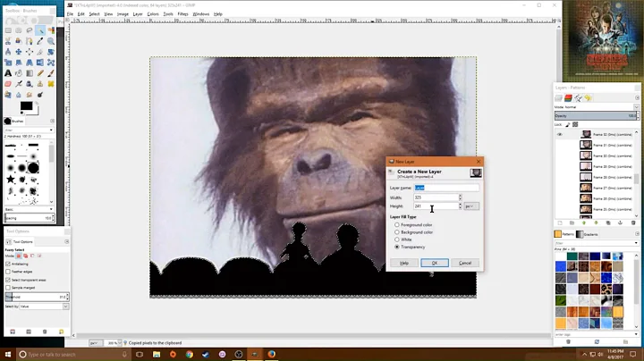
Task: Select the Alignment tool
Action: tap(30, 52)
